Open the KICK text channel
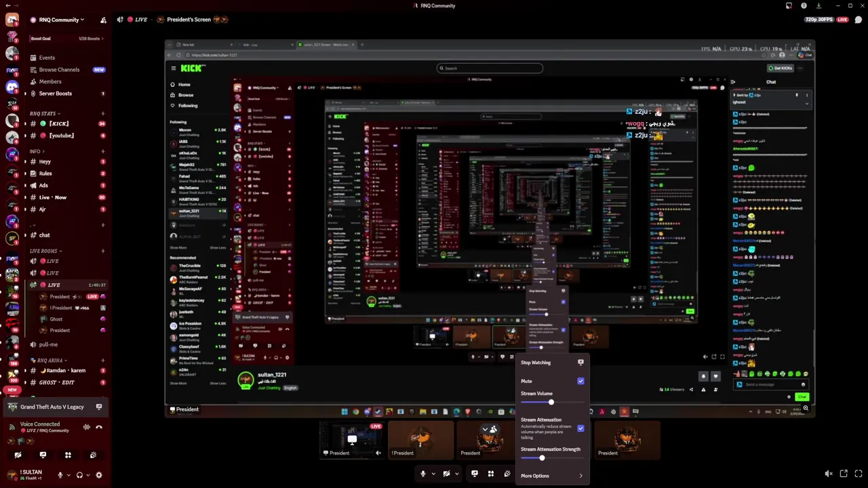 (66, 124)
